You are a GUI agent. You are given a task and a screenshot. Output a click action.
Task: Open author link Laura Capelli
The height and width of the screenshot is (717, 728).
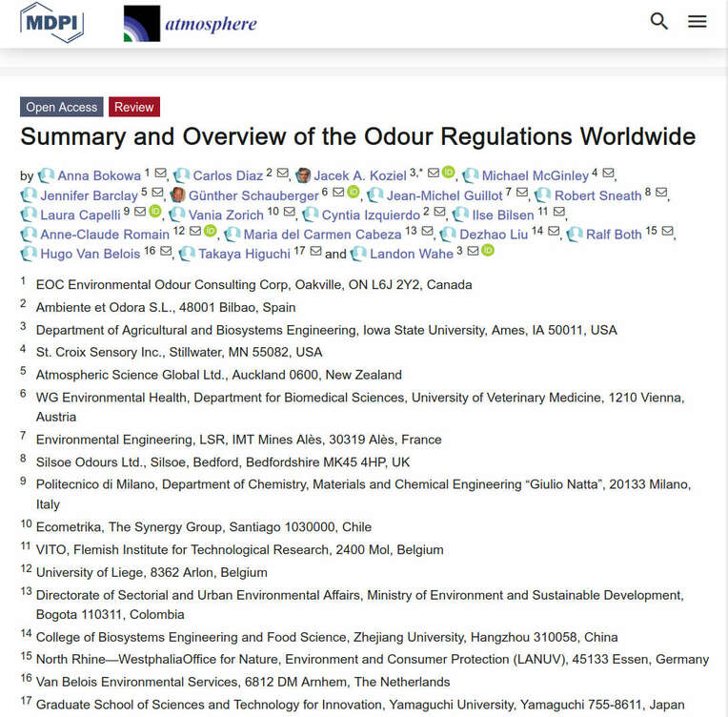pos(80,215)
